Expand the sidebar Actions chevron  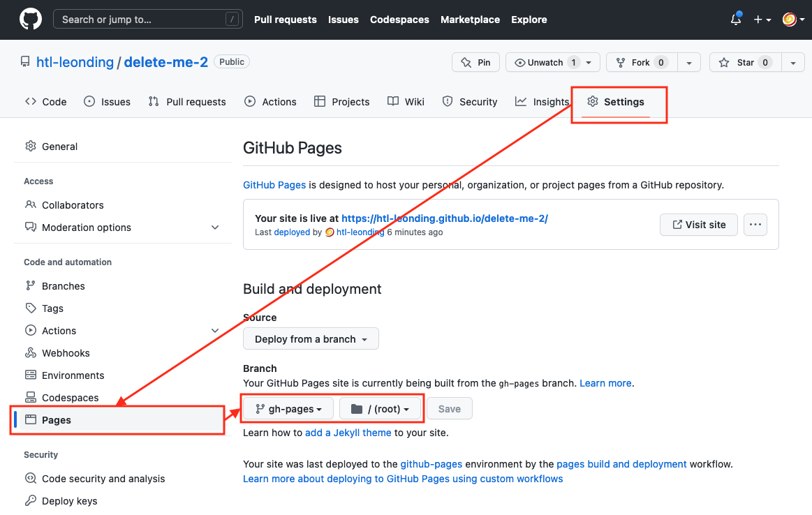click(215, 330)
